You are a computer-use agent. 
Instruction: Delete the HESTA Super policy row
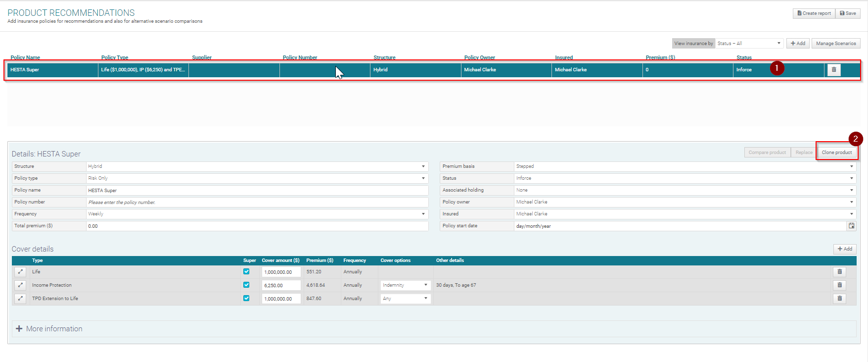[834, 70]
